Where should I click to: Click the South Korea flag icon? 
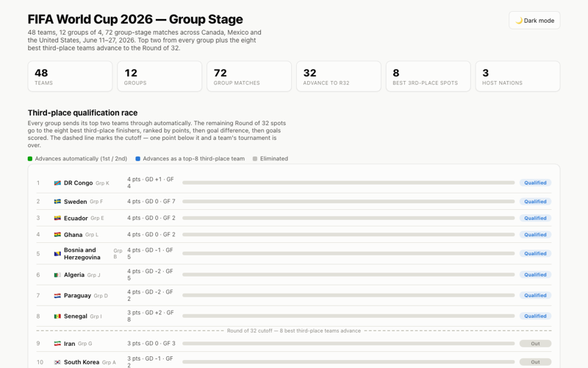tap(57, 362)
